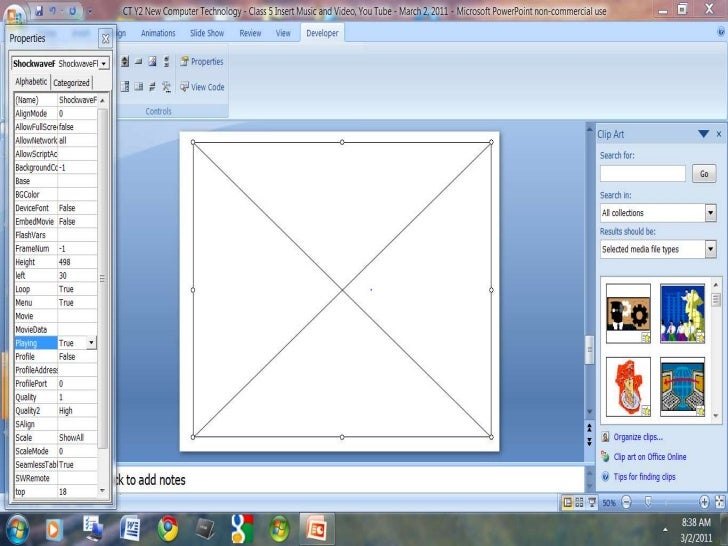Click the zoom slider handle
728x546 pixels.
[648, 502]
